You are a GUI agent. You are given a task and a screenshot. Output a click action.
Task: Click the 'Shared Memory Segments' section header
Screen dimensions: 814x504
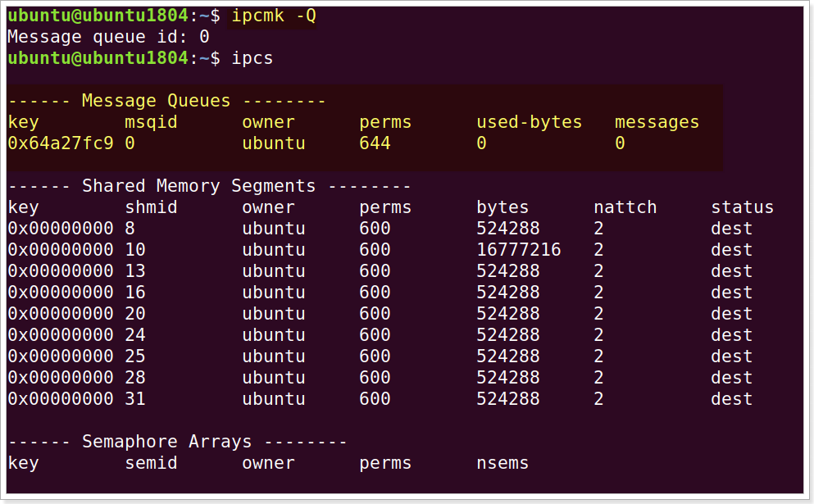pos(198,186)
